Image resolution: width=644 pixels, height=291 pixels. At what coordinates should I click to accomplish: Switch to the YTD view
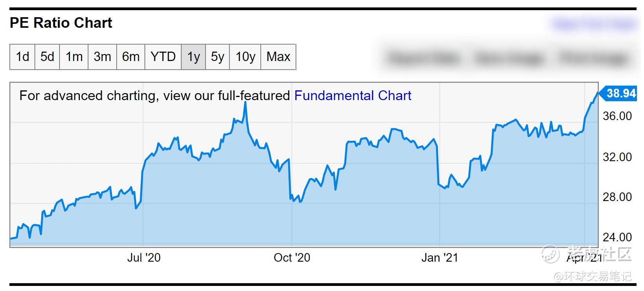point(163,57)
